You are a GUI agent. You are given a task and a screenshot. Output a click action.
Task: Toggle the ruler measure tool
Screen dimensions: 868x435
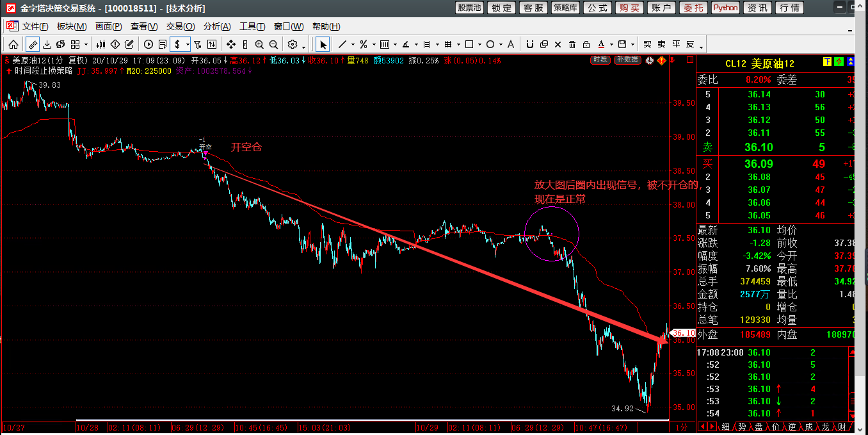pyautogui.click(x=32, y=44)
